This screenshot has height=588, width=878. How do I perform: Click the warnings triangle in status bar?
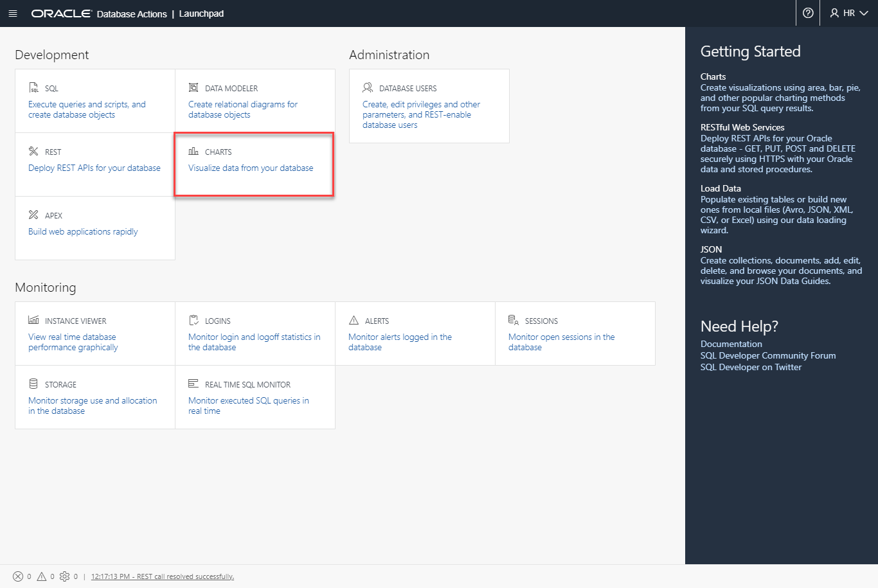pos(42,576)
